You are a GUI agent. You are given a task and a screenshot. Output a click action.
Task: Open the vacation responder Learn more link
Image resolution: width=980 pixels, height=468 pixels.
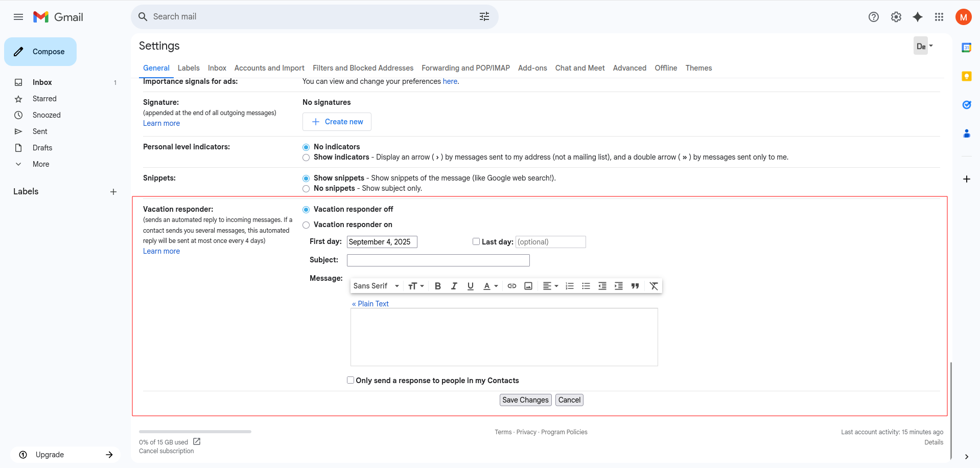161,251
